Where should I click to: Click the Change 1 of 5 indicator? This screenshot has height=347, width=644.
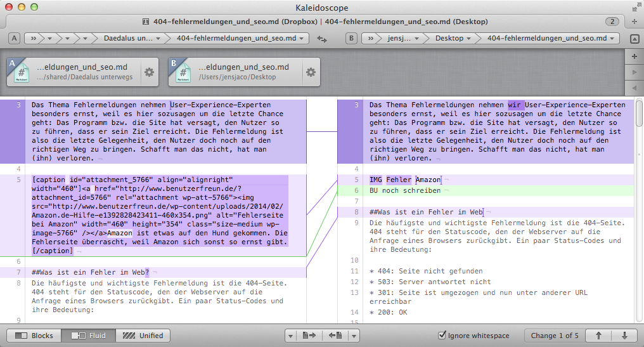[555, 336]
